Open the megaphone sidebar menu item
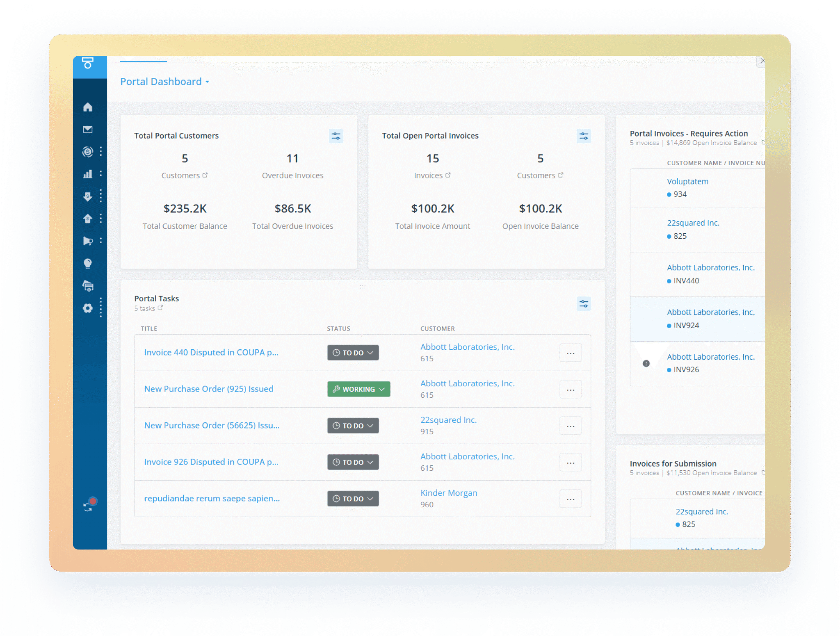840x636 pixels. pos(88,241)
